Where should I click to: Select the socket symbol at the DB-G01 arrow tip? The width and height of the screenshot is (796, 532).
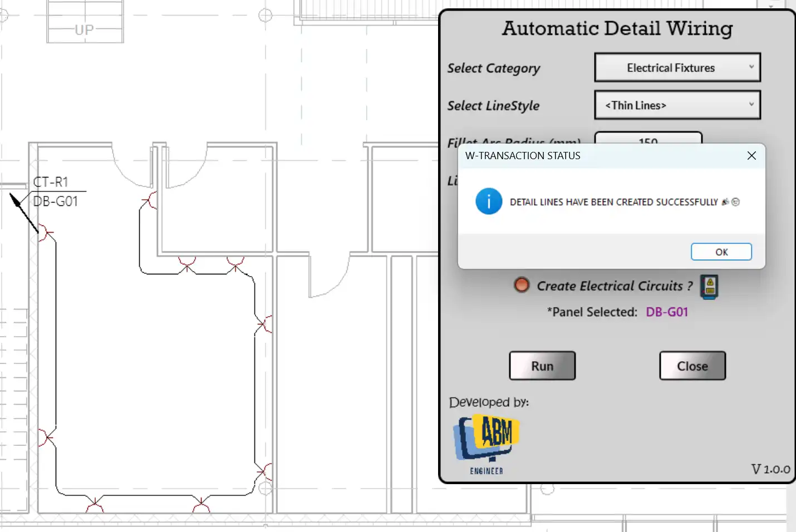(x=45, y=233)
